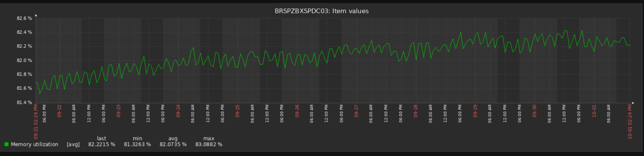Click the Y-axis top arrow marker
Viewport: 644px width, 156px height.
coord(36,15)
